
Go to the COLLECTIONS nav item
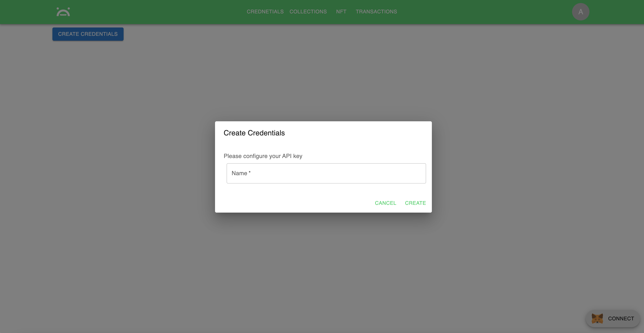(308, 12)
